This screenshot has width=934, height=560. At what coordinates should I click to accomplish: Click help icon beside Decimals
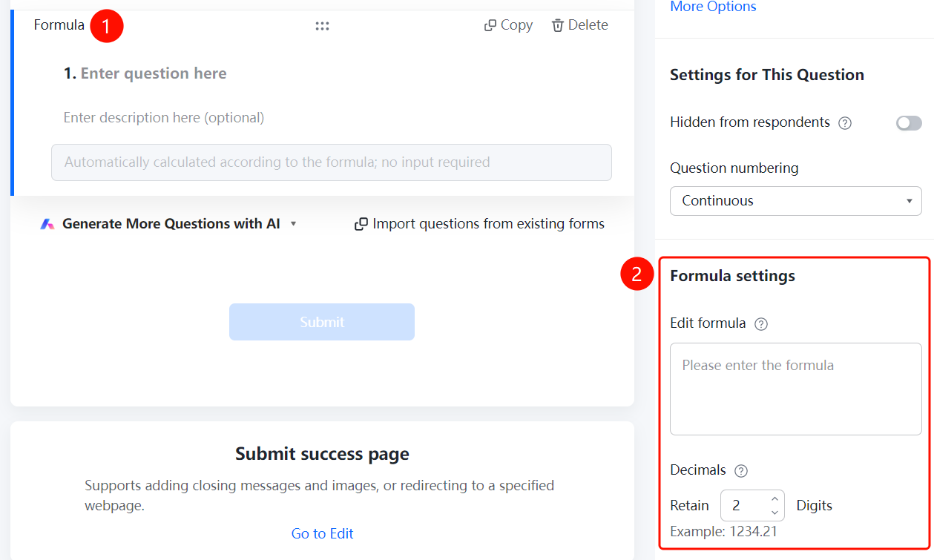(x=740, y=471)
